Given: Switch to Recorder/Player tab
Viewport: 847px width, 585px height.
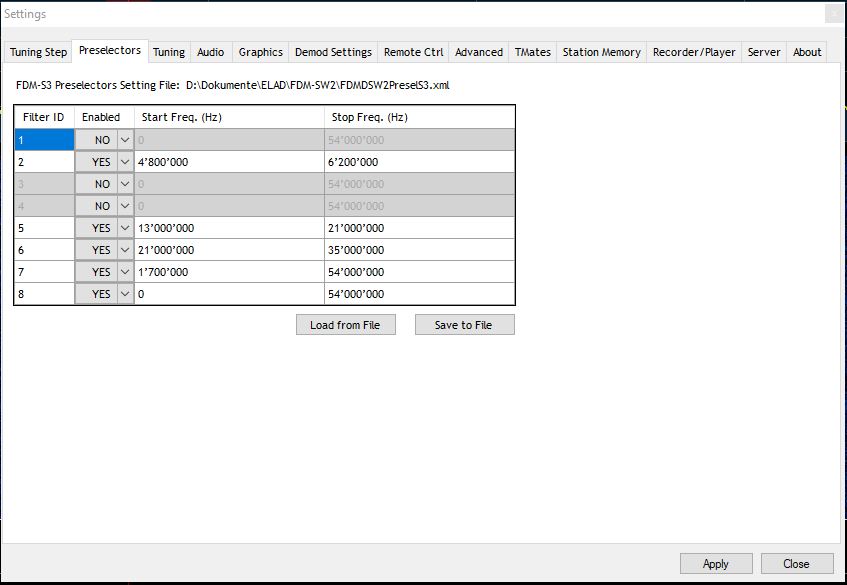Looking at the screenshot, I should coord(694,52).
